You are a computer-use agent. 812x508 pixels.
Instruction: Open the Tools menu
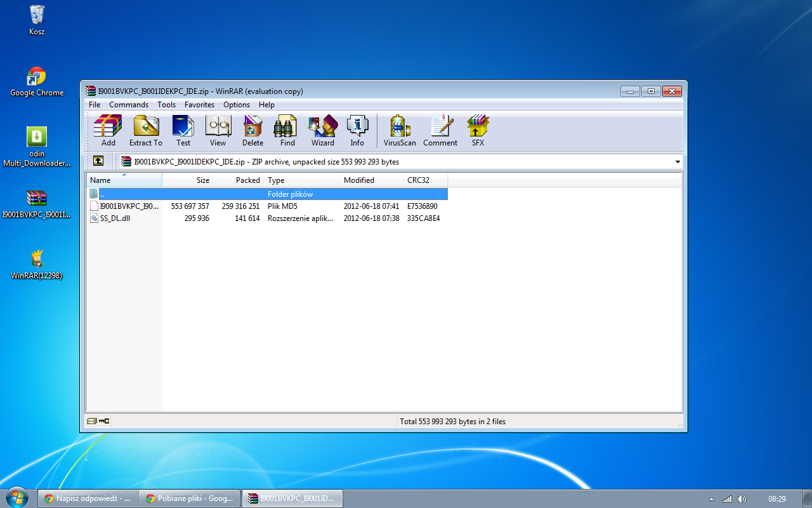click(166, 105)
